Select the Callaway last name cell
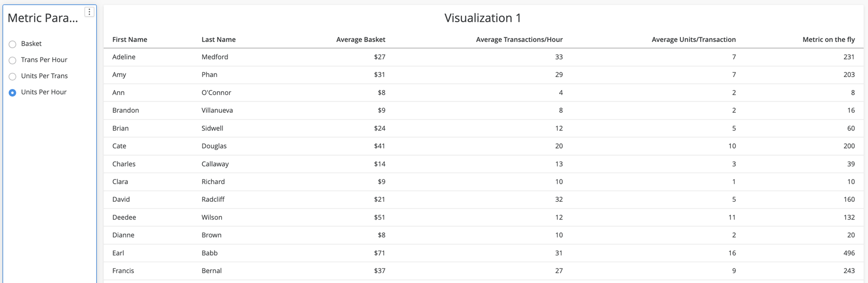 tap(215, 164)
